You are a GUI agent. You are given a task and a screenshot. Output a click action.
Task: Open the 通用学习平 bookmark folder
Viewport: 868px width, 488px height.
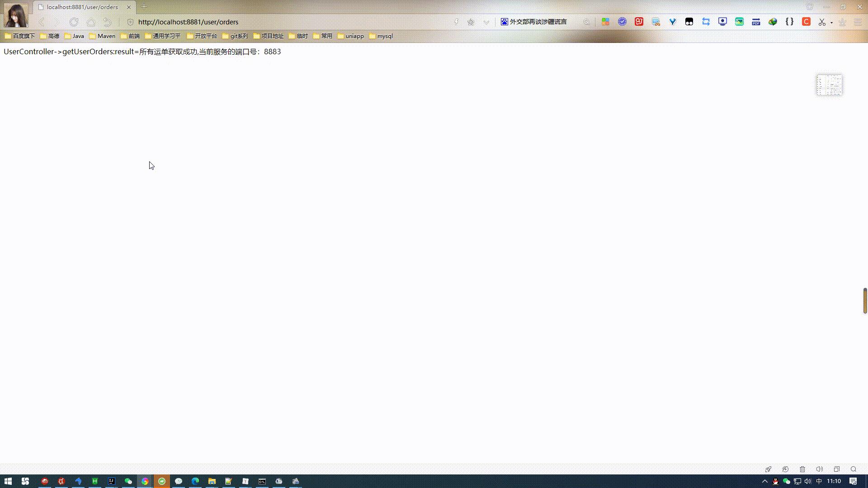(163, 36)
